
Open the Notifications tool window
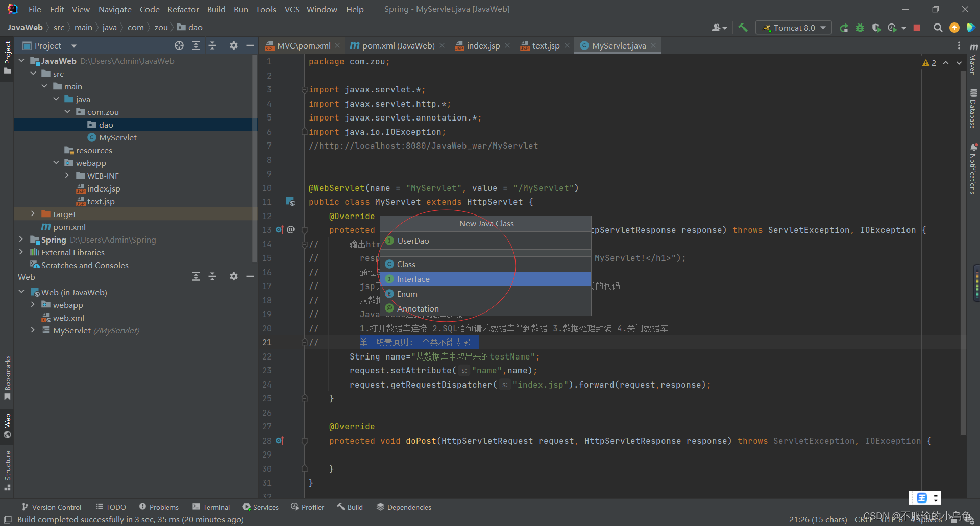tap(973, 169)
